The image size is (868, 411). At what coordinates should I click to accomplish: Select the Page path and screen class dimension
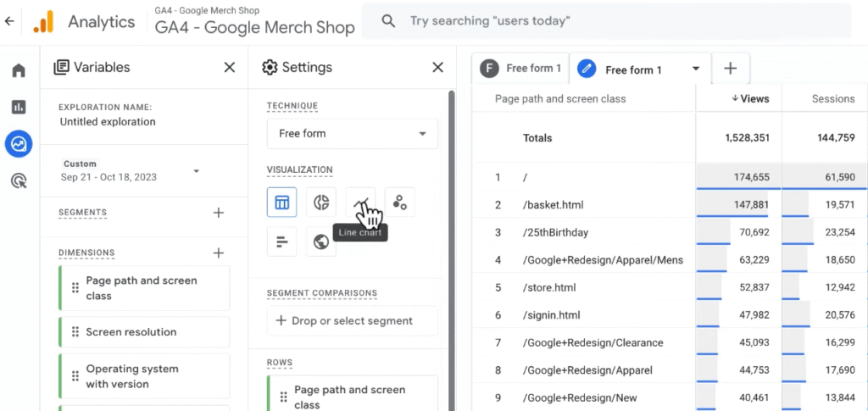(x=144, y=288)
